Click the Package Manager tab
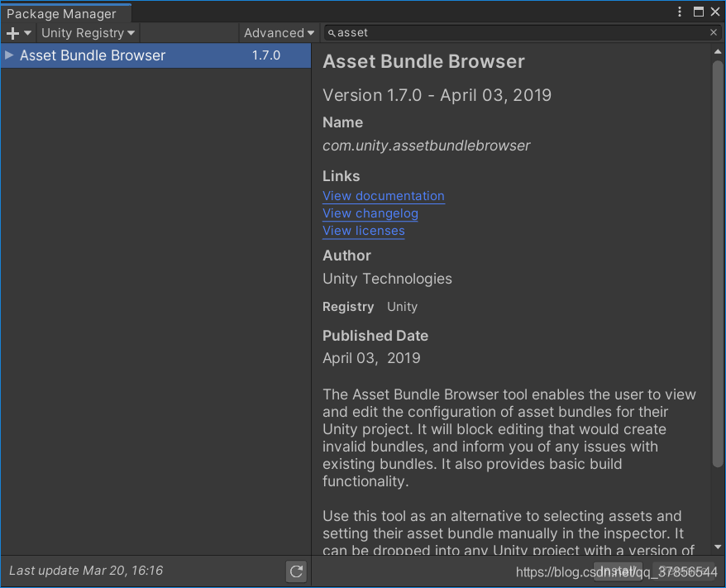 tap(66, 14)
